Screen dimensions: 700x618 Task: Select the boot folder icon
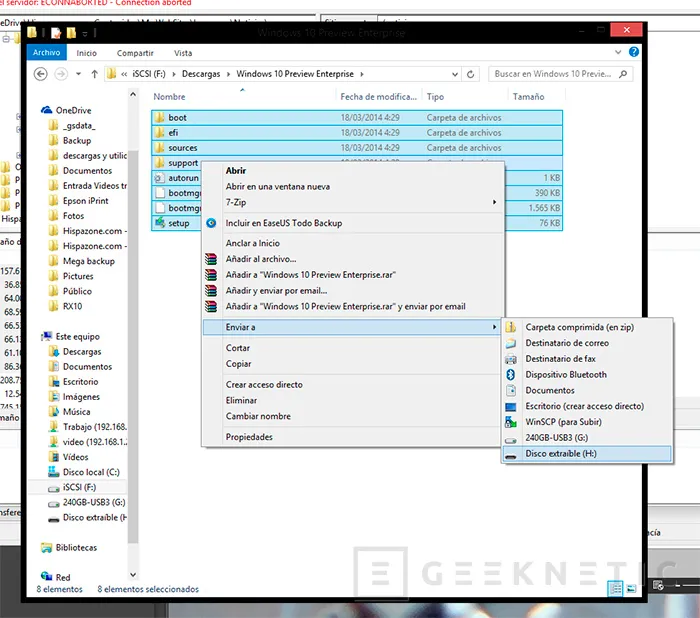click(x=159, y=117)
